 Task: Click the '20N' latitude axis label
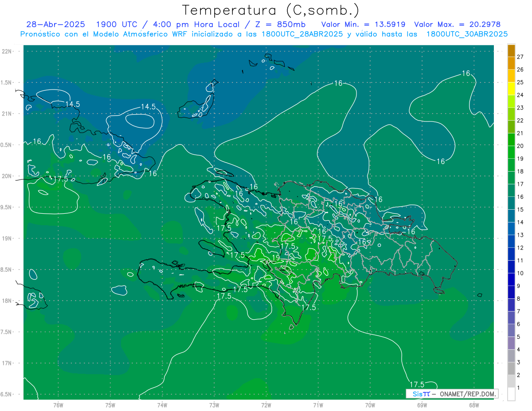7,176
